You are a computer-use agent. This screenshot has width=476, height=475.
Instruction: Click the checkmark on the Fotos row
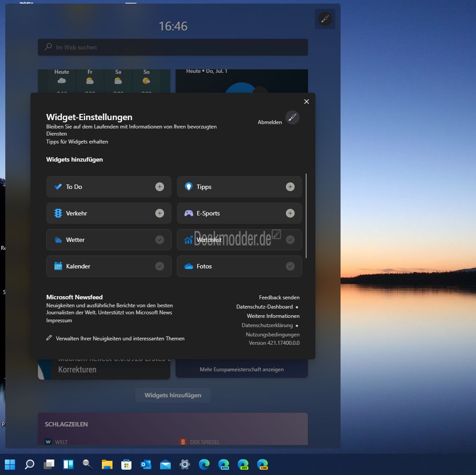coord(290,266)
